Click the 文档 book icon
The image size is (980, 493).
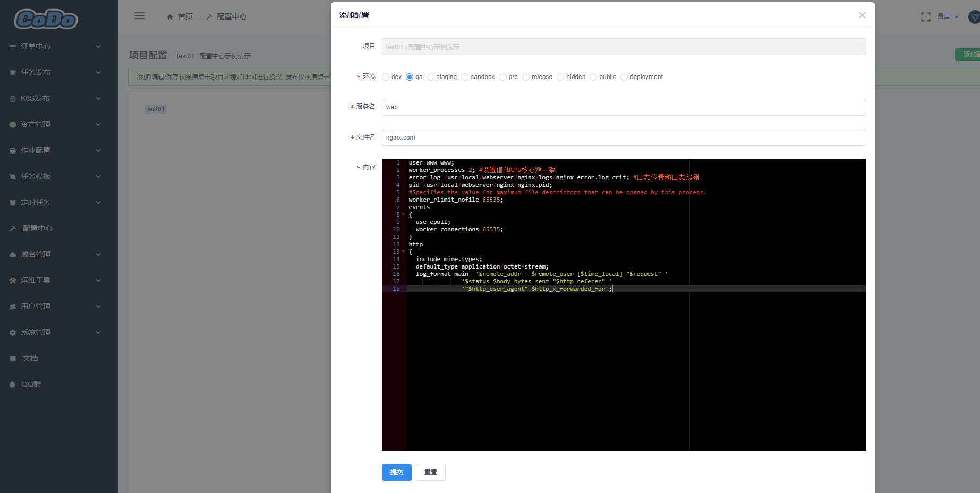coord(13,359)
